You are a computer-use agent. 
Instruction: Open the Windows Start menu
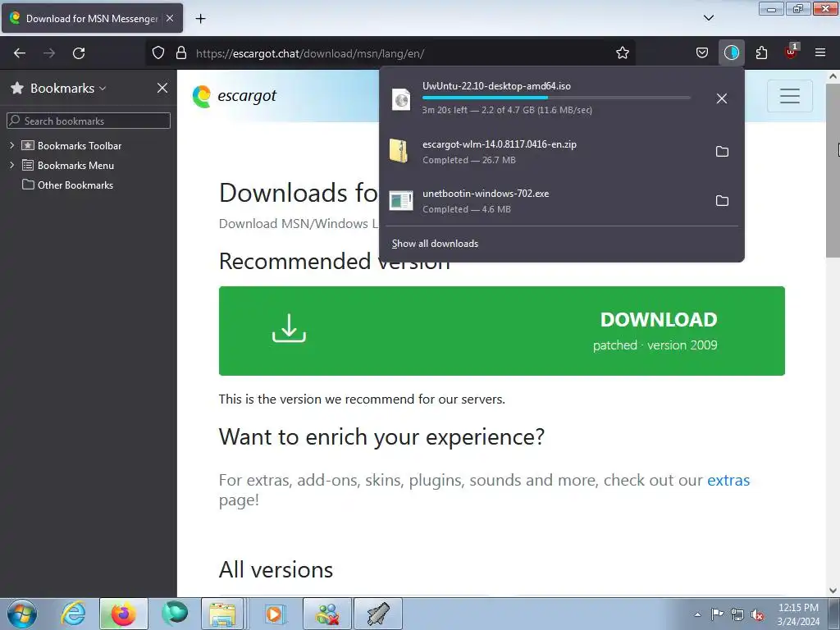click(22, 614)
